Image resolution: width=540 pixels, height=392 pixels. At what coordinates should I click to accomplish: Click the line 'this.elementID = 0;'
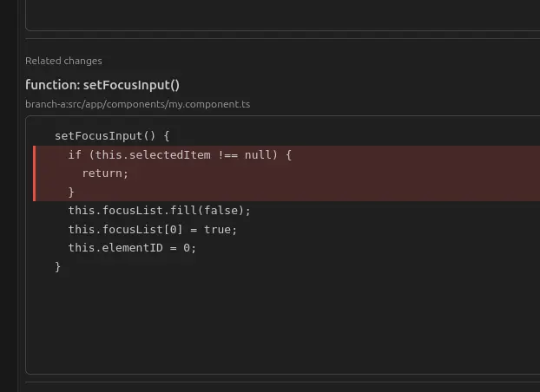click(x=132, y=248)
